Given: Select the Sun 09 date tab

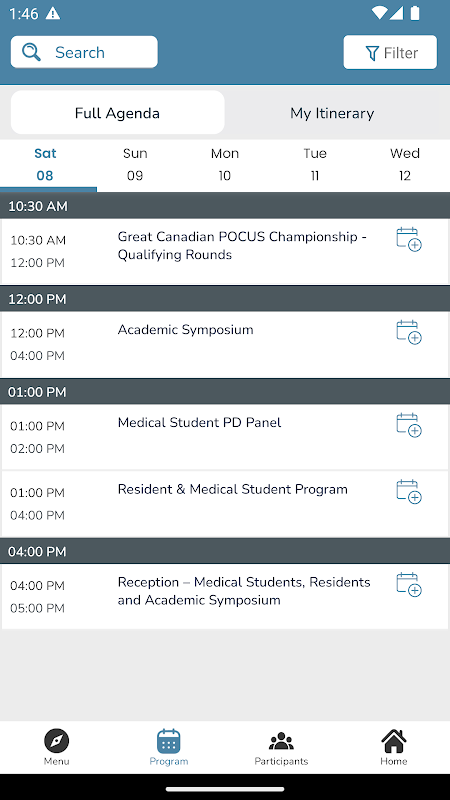Looking at the screenshot, I should 135,165.
